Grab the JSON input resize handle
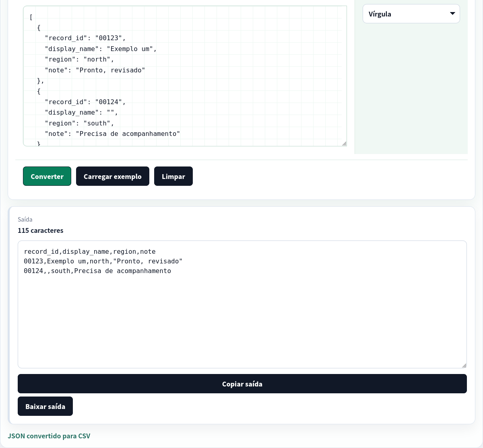This screenshot has width=483, height=448. [x=344, y=144]
